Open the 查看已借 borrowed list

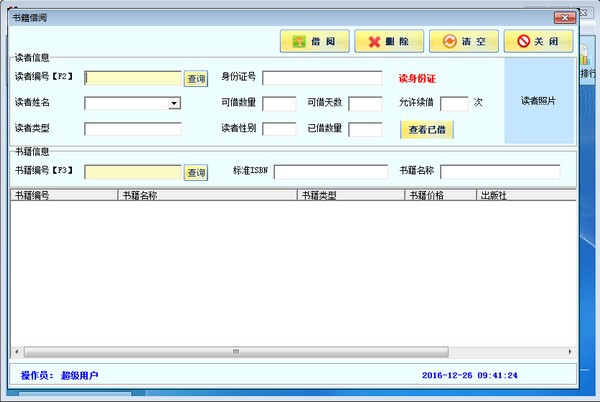pyautogui.click(x=427, y=129)
